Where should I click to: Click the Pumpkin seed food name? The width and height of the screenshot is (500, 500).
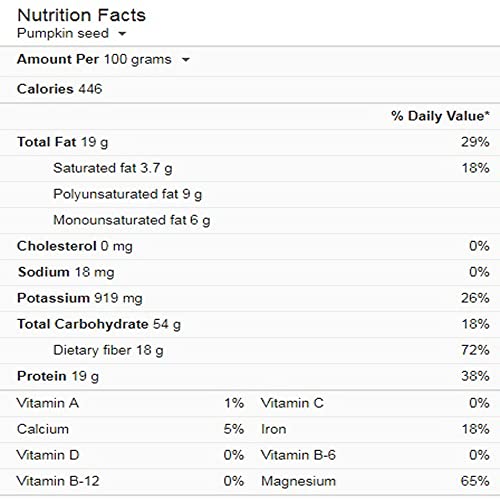(63, 33)
